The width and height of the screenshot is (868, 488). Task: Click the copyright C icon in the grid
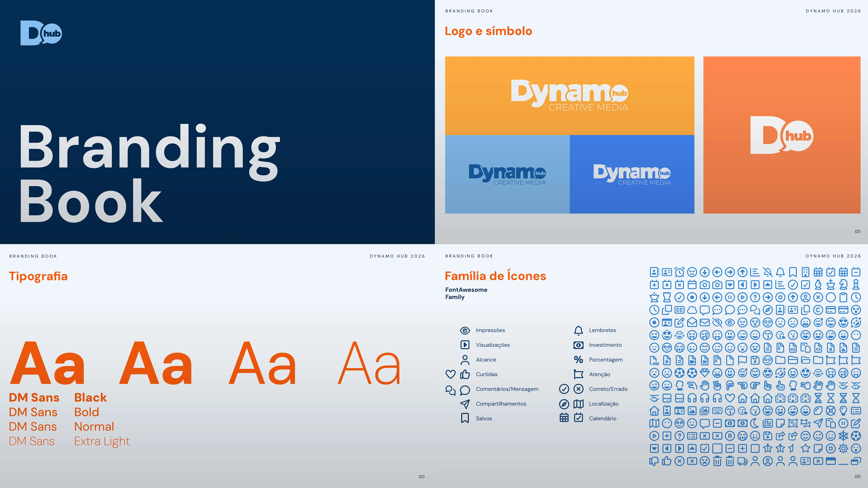tap(818, 310)
